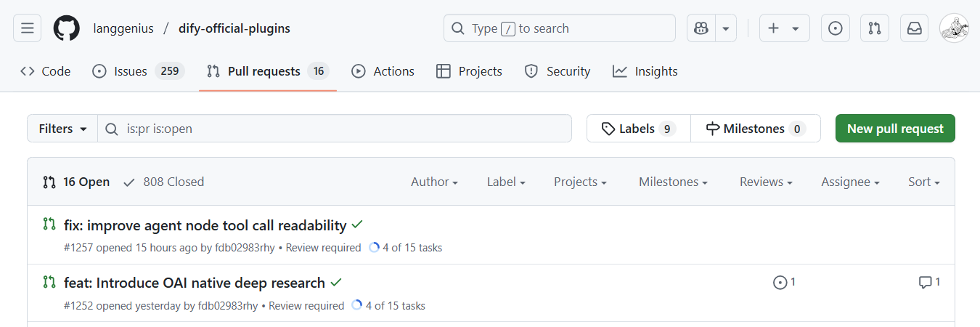
Task: Click the user profile avatar
Action: (x=954, y=28)
